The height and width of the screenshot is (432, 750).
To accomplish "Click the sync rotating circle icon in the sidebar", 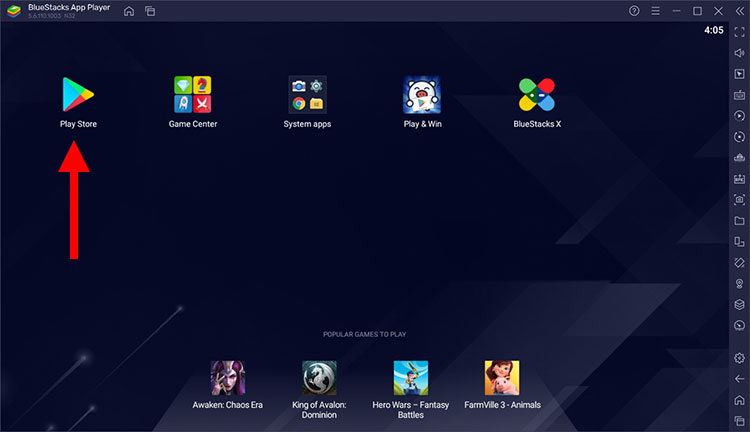I will [x=739, y=137].
